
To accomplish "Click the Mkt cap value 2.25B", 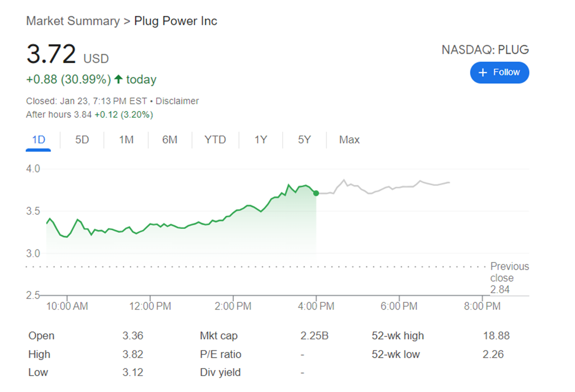I will click(314, 336).
